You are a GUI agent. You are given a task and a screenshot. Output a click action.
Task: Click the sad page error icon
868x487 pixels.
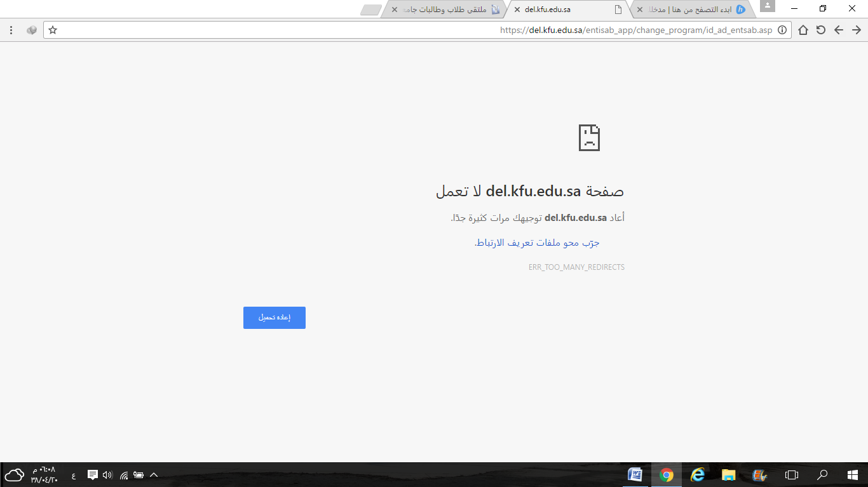[x=589, y=137]
